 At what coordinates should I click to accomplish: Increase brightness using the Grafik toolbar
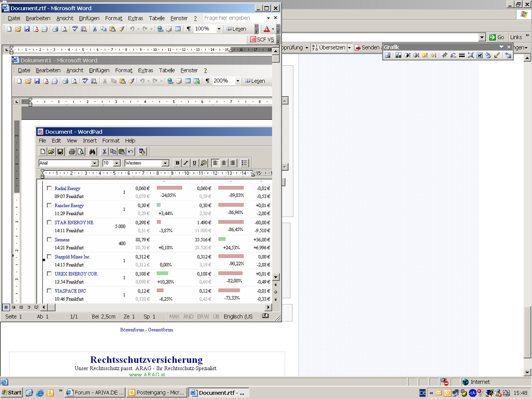[x=425, y=55]
